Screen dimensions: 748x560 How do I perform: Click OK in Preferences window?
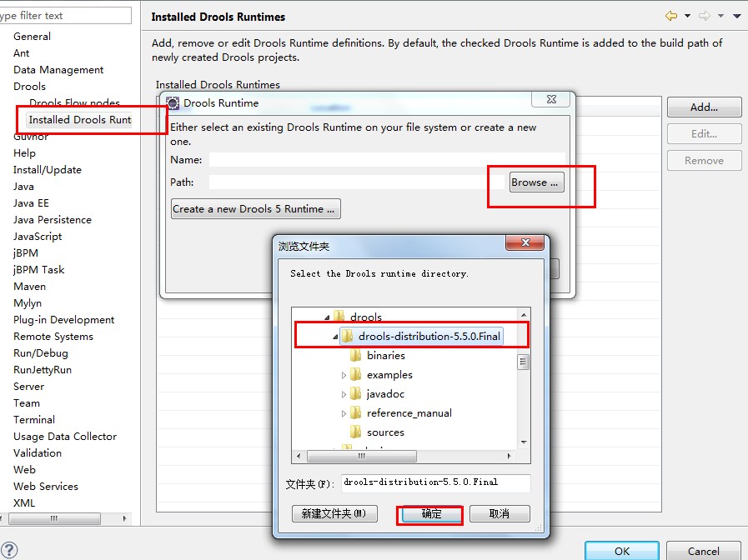pyautogui.click(x=621, y=551)
